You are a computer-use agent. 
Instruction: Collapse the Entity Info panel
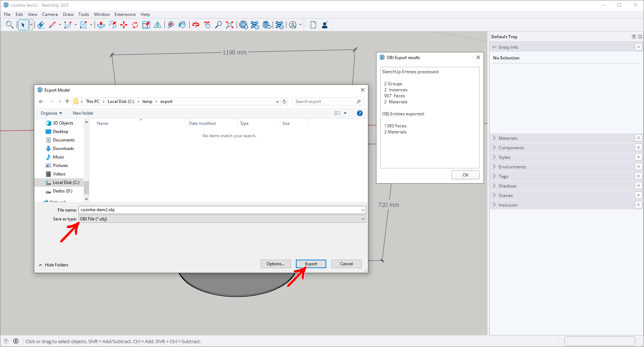tap(494, 47)
